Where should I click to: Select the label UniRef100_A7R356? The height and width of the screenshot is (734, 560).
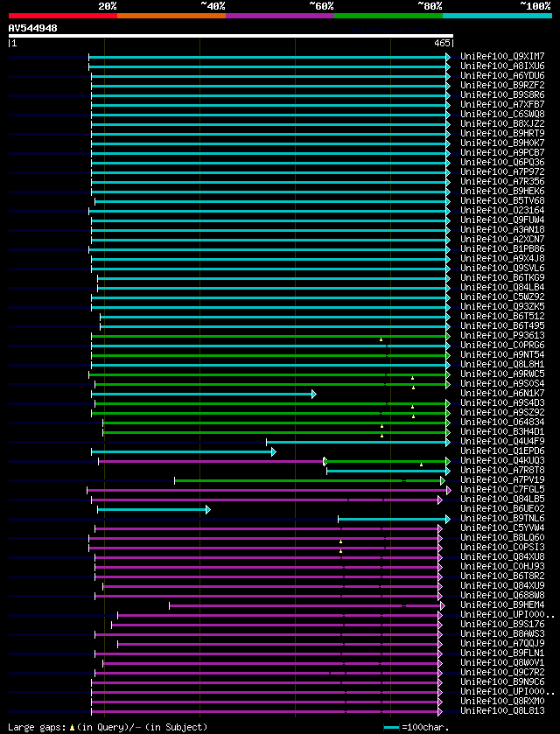click(502, 181)
